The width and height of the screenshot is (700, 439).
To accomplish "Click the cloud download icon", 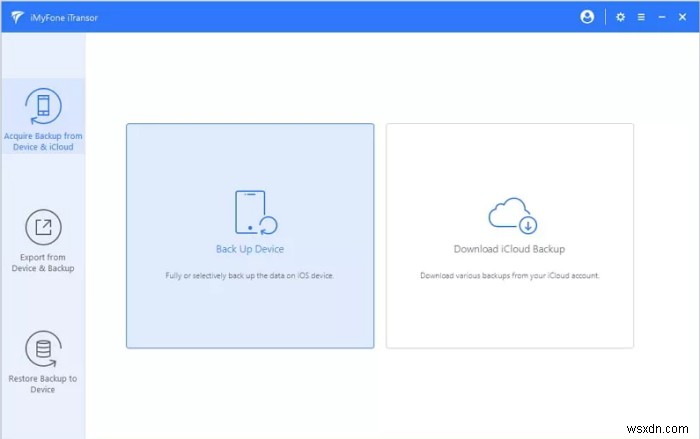I will click(512, 215).
